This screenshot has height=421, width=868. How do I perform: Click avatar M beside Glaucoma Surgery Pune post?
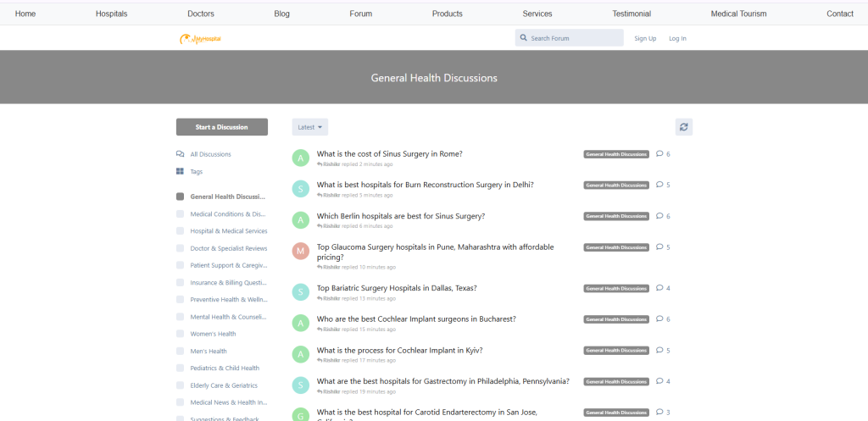click(301, 252)
